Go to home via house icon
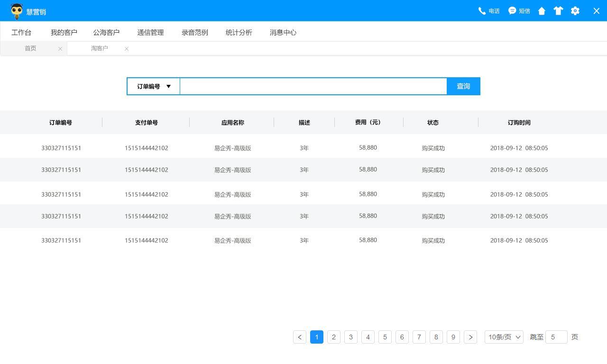Image resolution: width=607 pixels, height=364 pixels. 542,11
